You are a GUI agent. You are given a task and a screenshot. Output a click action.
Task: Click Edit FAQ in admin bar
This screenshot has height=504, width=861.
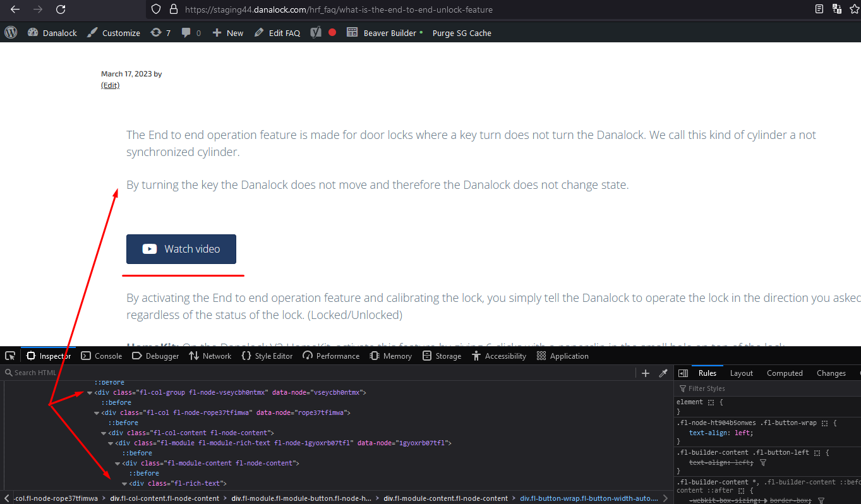(x=277, y=33)
